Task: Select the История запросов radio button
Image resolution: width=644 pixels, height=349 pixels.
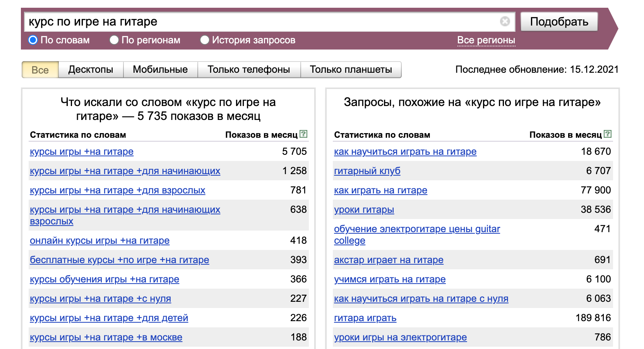Action: pos(204,40)
